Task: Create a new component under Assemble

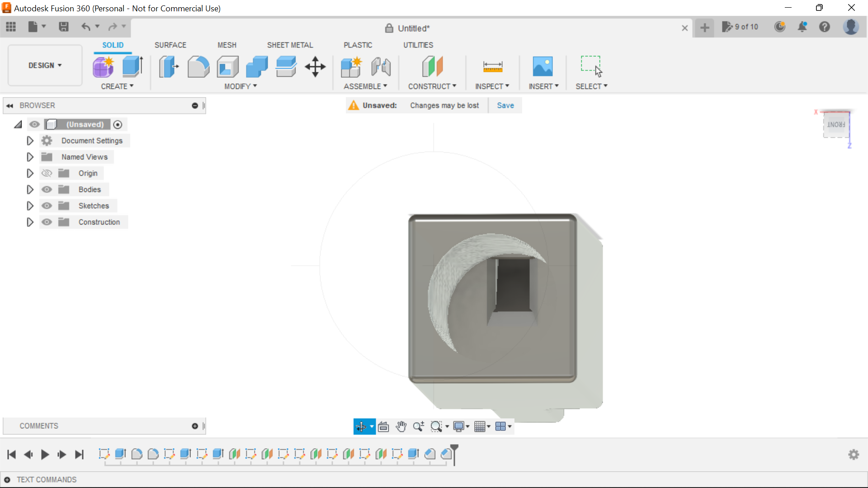Action: [352, 66]
